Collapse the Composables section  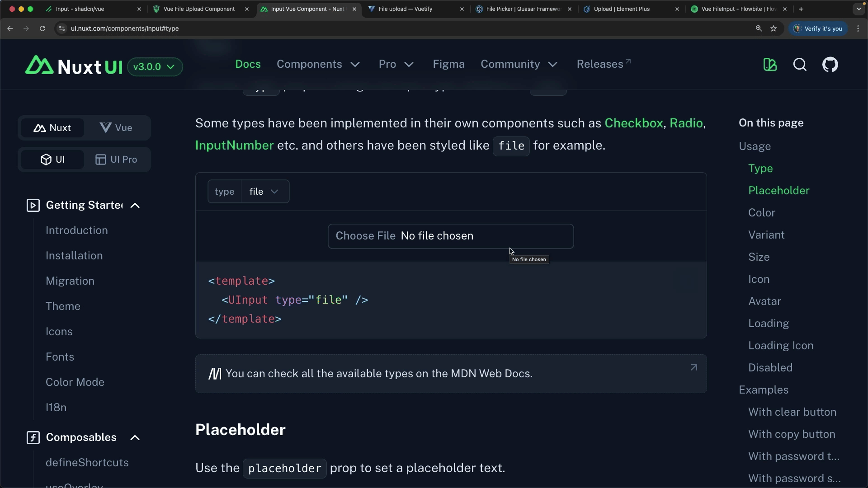[135, 438]
